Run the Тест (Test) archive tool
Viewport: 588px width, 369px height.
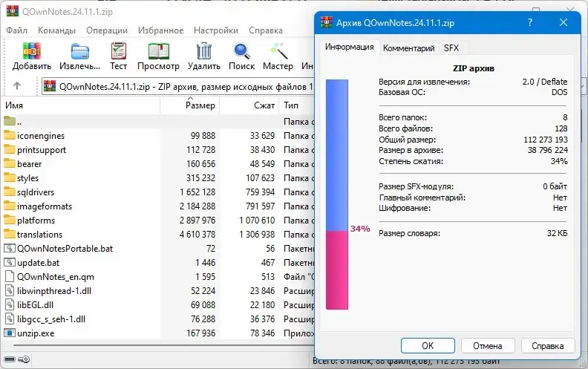[119, 51]
